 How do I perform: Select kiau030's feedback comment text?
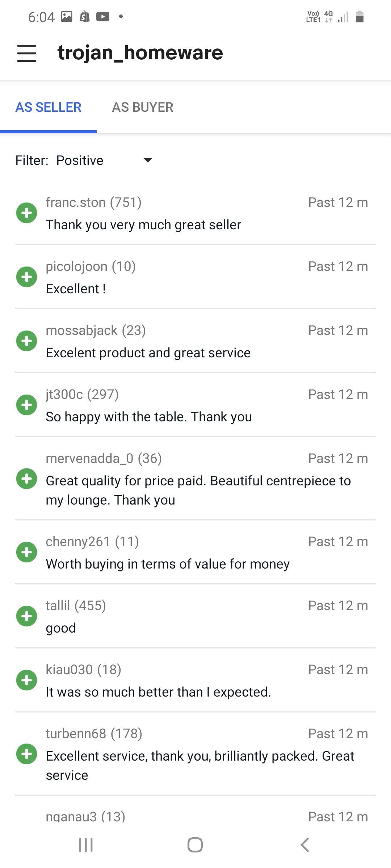(158, 692)
